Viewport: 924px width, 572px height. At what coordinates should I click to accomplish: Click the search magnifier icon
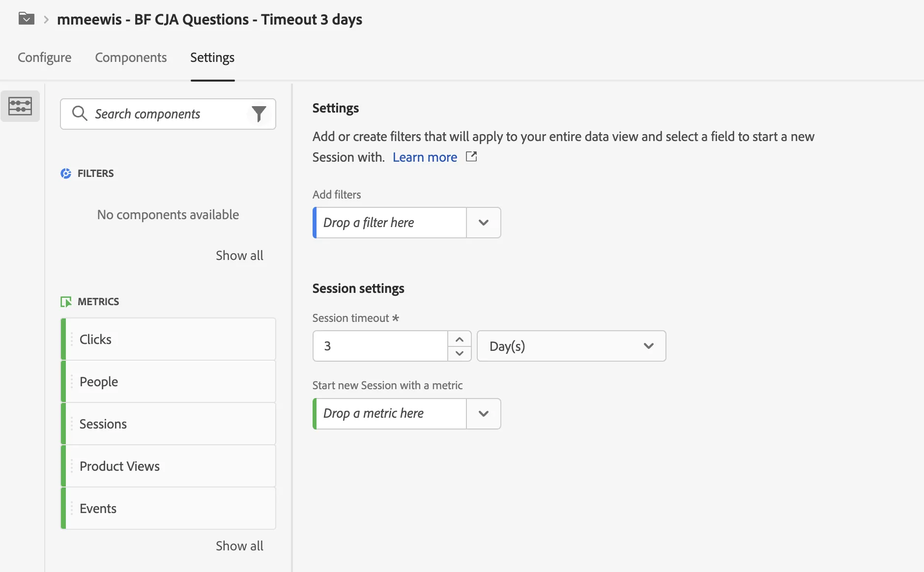(80, 114)
